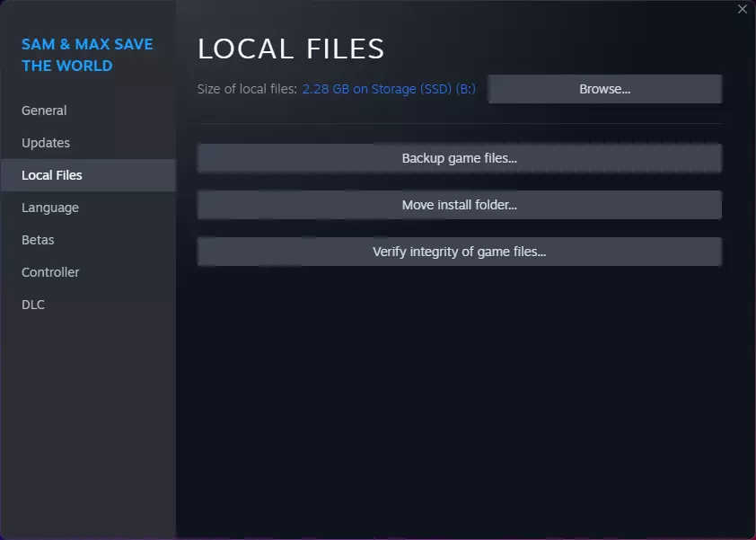Image resolution: width=756 pixels, height=540 pixels.
Task: Click Verify integrity of game files...
Action: [x=460, y=252]
